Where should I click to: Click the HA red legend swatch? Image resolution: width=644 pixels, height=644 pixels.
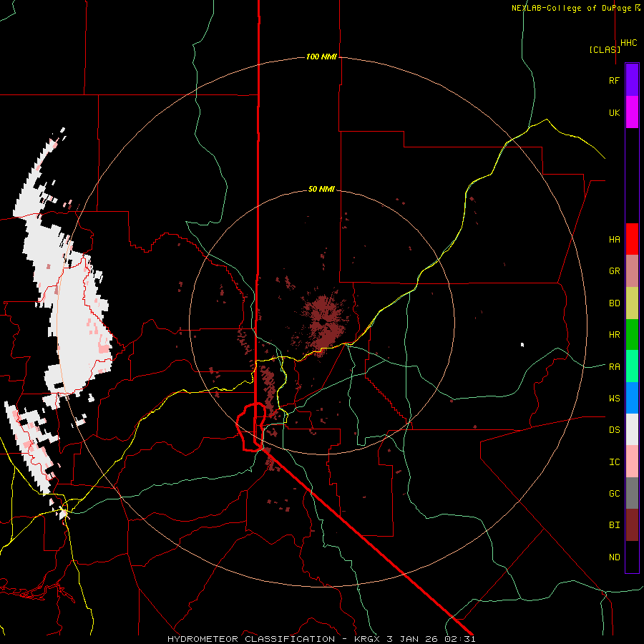pyautogui.click(x=632, y=239)
